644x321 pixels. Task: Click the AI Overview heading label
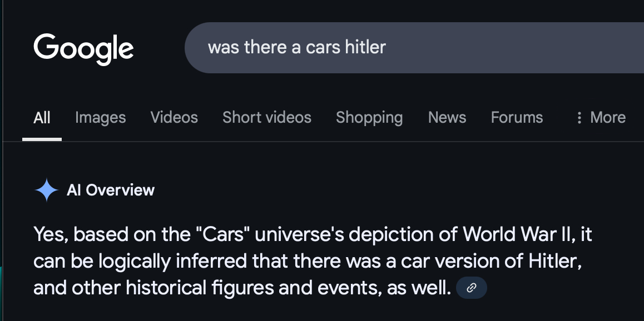click(x=111, y=190)
